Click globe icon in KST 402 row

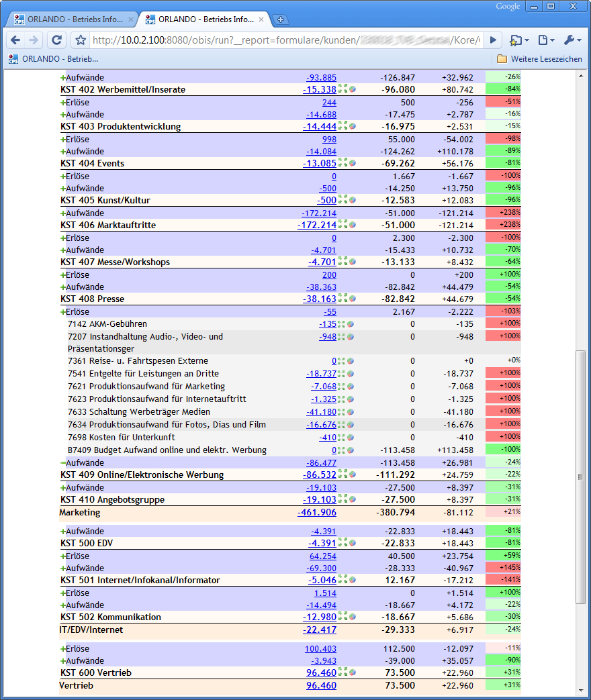pyautogui.click(x=353, y=89)
